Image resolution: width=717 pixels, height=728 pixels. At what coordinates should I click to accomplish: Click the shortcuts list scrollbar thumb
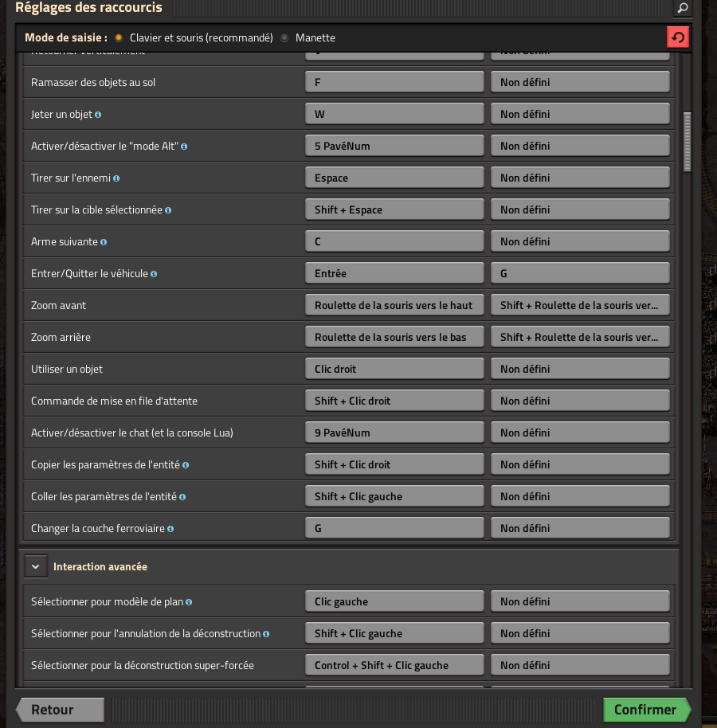point(688,142)
